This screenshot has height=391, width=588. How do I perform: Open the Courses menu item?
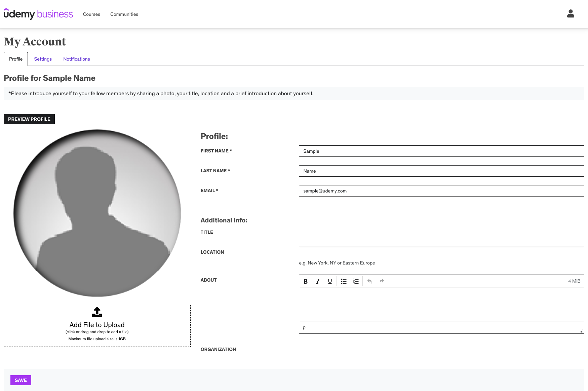point(91,14)
